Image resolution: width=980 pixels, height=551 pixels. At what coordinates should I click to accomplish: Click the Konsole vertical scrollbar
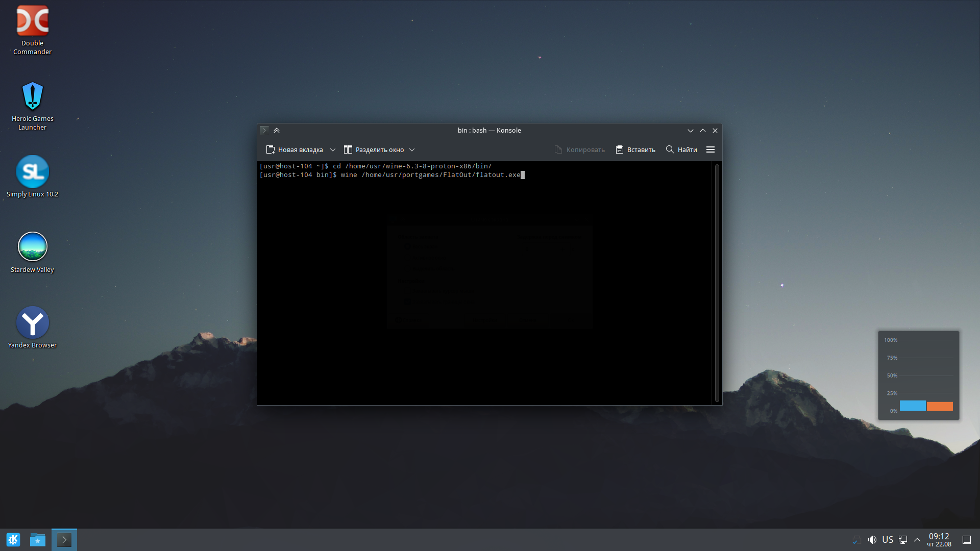717,283
